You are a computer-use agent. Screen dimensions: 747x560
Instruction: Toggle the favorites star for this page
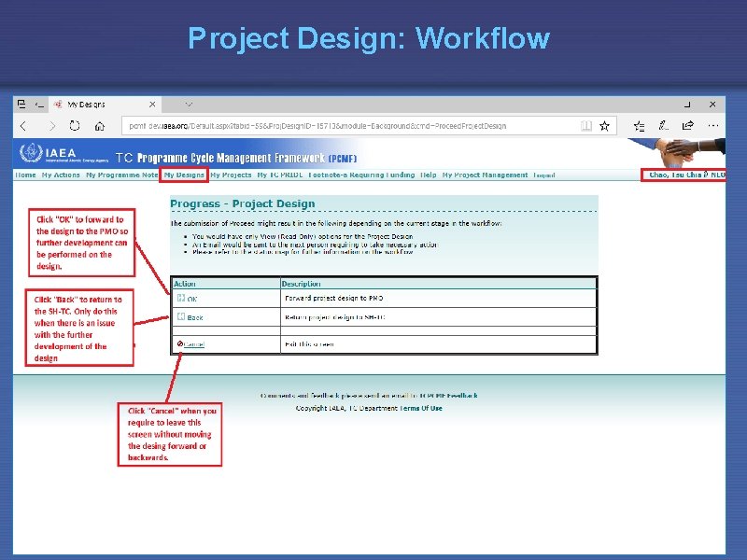tap(605, 123)
